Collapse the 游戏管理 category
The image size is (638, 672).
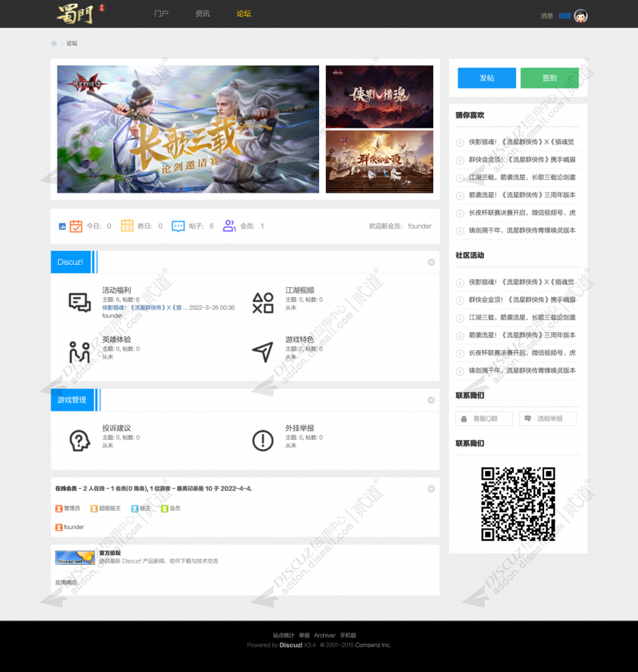431,400
